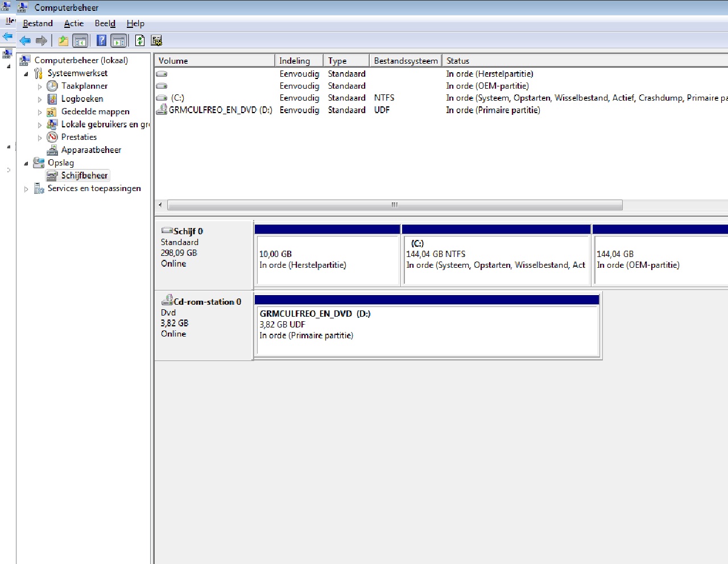Open the Help menu
The image size is (728, 564).
(x=135, y=23)
